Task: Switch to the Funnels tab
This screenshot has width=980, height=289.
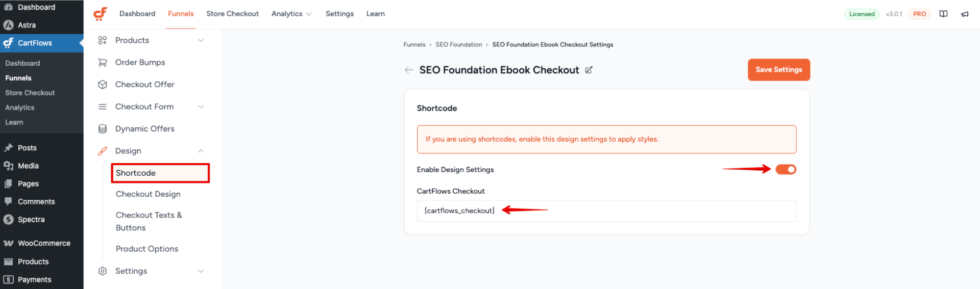Action: 181,14
